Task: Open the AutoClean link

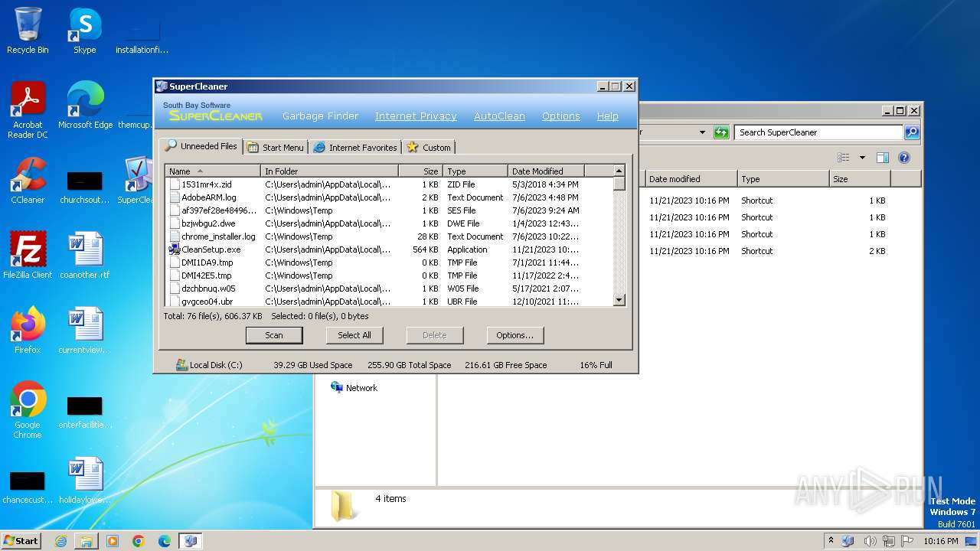Action: (499, 116)
